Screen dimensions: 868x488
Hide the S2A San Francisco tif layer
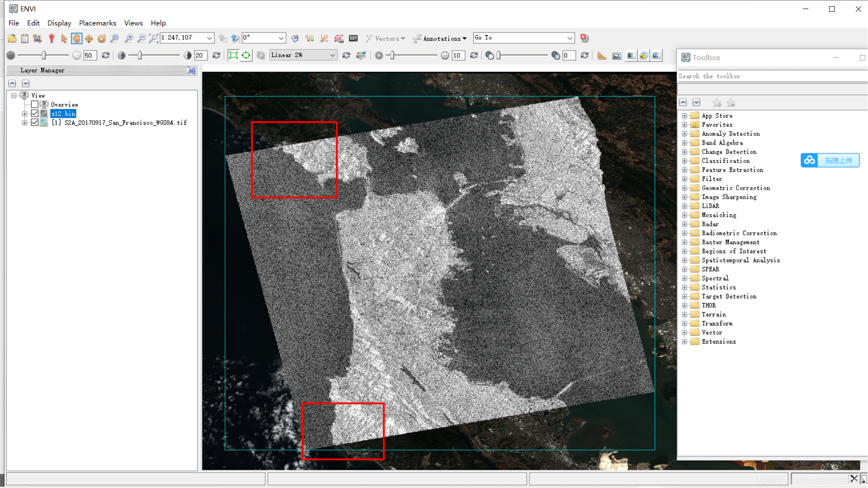[35, 122]
